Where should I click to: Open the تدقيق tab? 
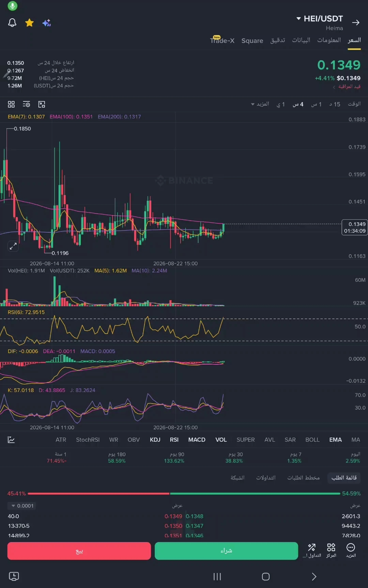(278, 40)
